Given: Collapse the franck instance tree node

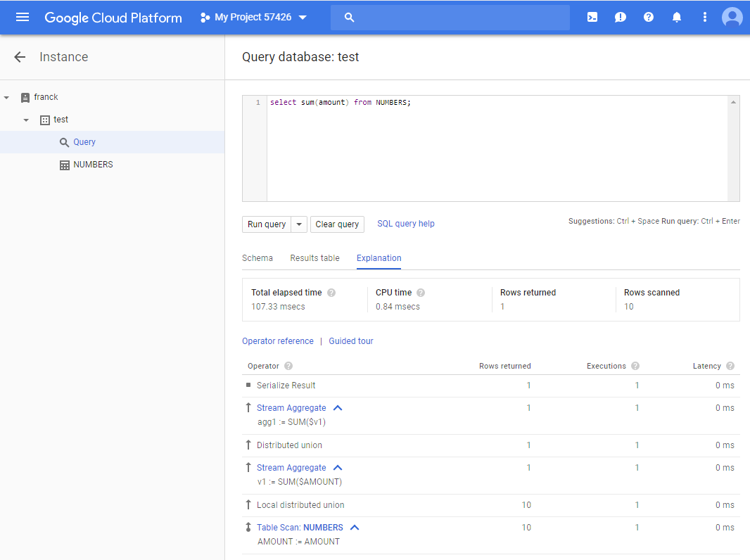Looking at the screenshot, I should [7, 98].
